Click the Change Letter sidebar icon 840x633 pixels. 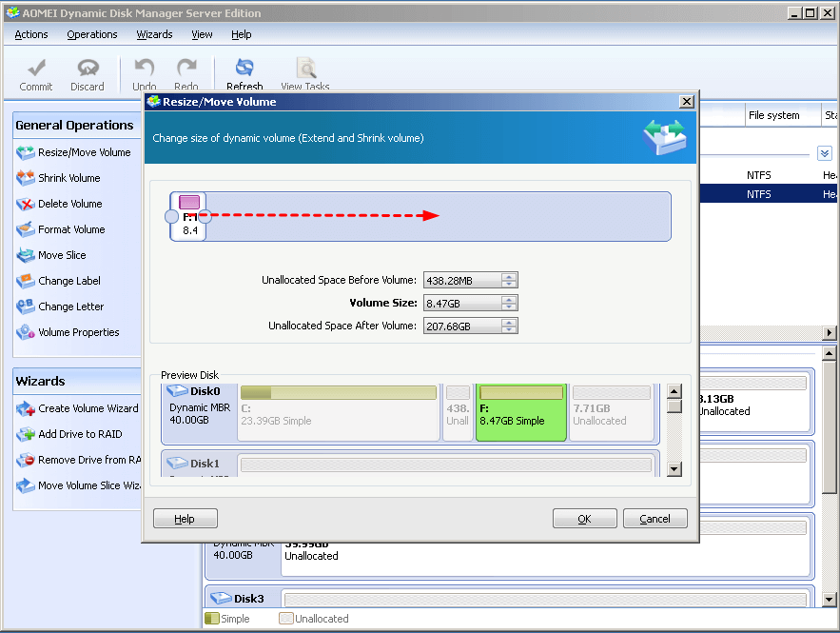point(25,307)
